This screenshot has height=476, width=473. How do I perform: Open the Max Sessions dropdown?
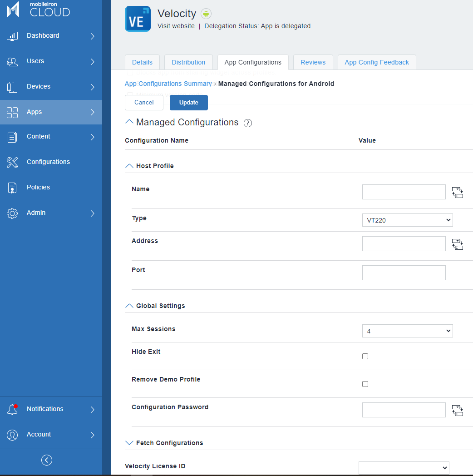click(407, 331)
